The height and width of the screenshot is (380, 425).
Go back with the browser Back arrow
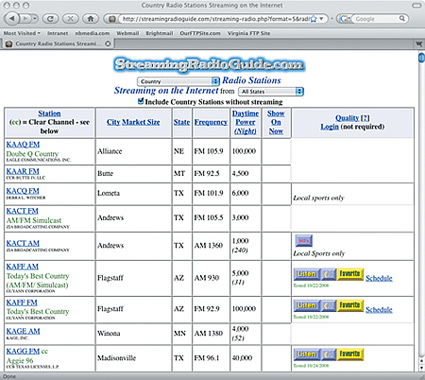13,19
